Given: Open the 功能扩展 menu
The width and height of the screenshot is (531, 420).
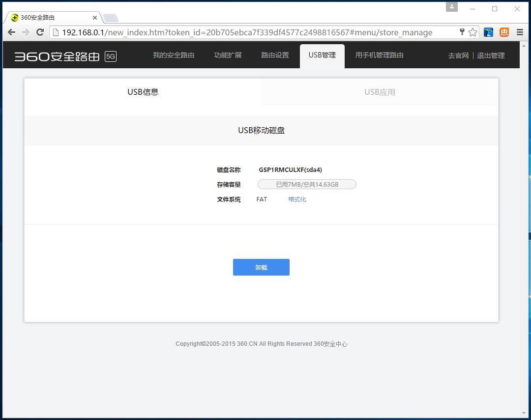Looking at the screenshot, I should click(x=228, y=55).
